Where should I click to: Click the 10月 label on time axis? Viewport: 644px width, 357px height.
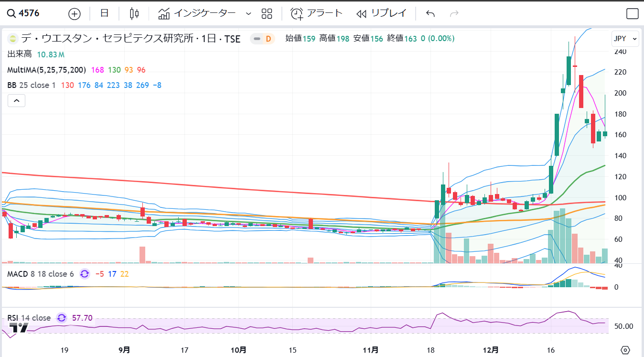[x=239, y=350]
